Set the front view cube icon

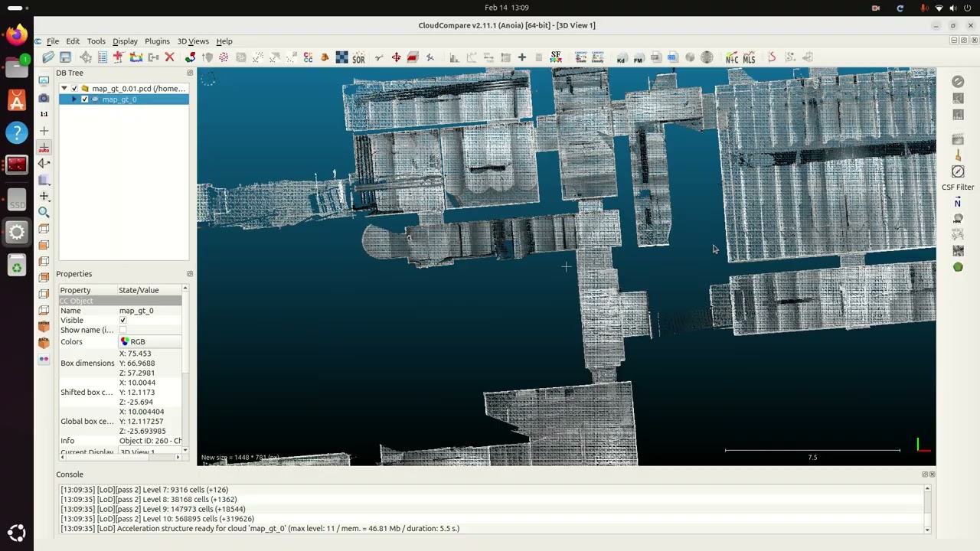tap(44, 245)
